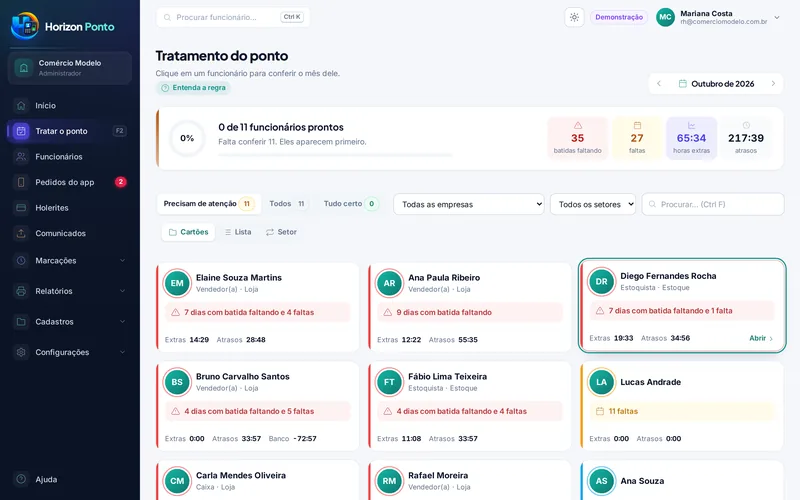This screenshot has width=800, height=500.
Task: Click the 35 batidas faltando stat
Action: (578, 138)
